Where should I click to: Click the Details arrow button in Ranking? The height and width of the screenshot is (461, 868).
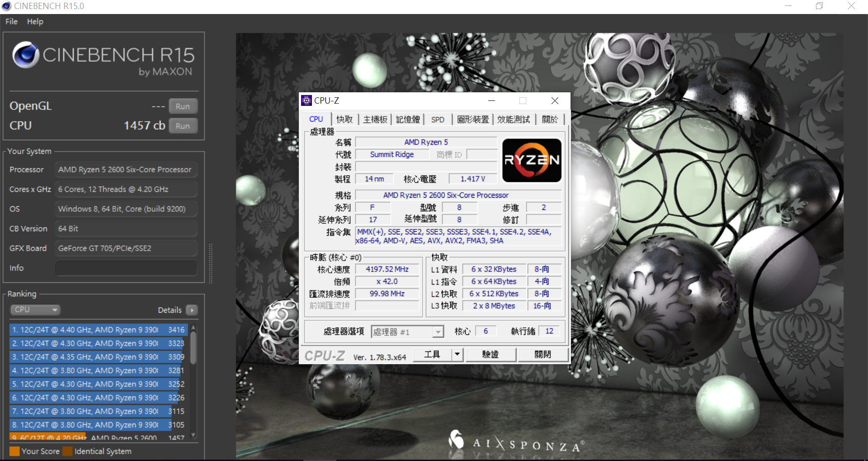pos(192,310)
